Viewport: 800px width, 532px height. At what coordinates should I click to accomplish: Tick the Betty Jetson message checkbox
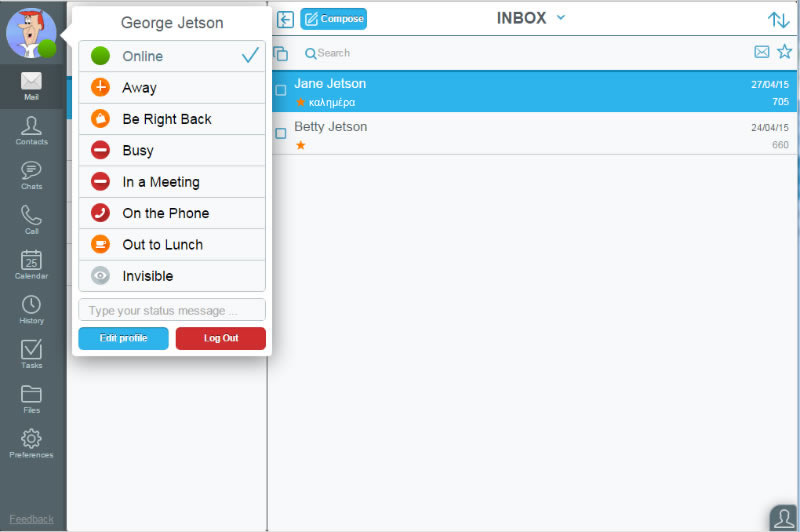click(x=281, y=133)
